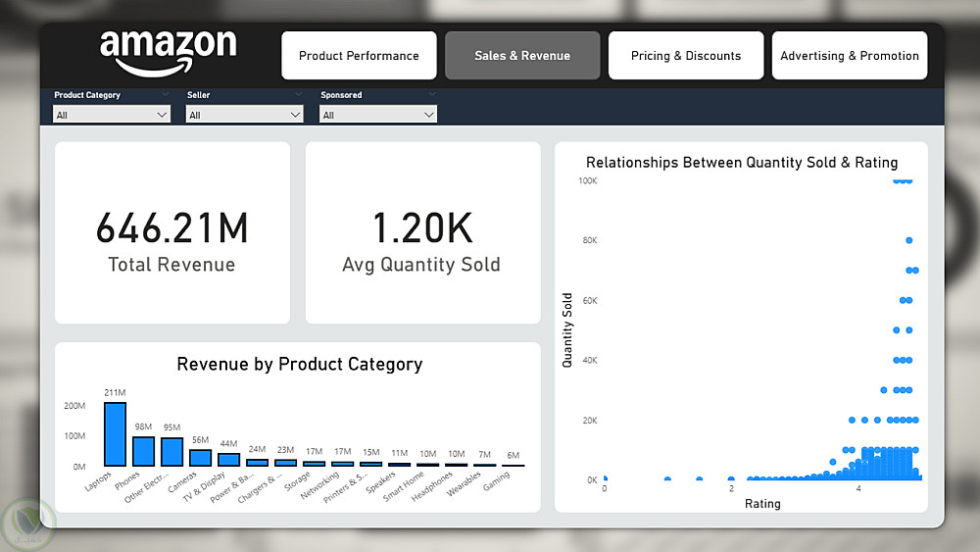Go to the Pricing & Discounts page
This screenshot has width=980, height=552.
[x=686, y=56]
